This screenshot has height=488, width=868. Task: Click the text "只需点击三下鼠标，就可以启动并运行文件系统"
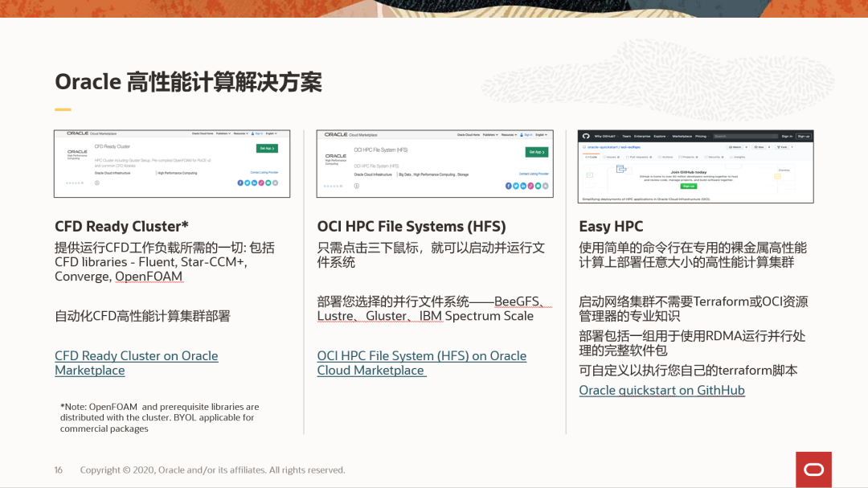tap(431, 255)
